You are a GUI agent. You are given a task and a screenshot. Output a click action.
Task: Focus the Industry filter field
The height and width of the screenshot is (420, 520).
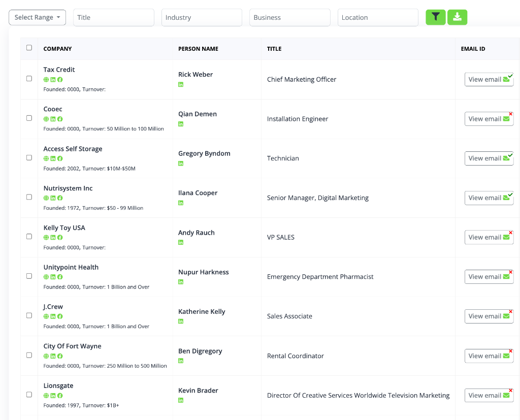tap(202, 17)
